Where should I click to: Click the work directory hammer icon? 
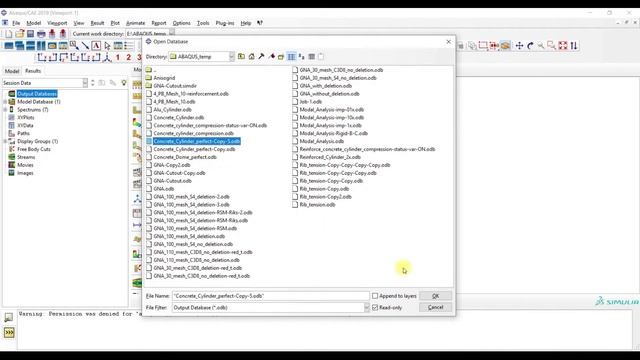coord(261,57)
